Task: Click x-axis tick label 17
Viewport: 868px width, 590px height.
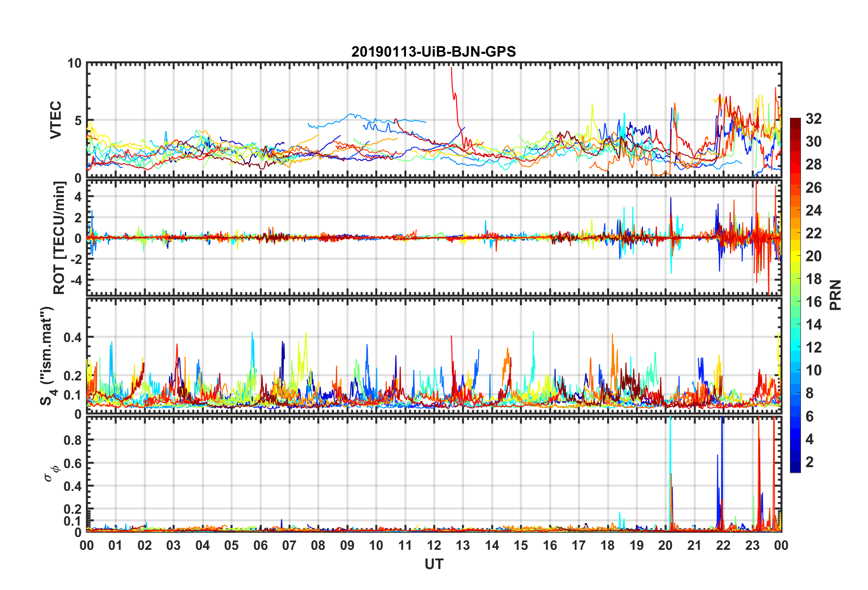Action: click(x=579, y=545)
